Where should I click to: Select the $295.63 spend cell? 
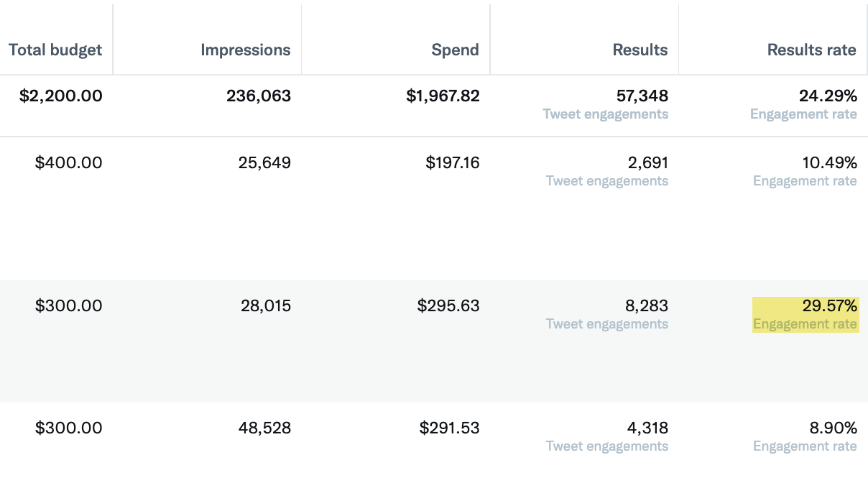tap(448, 305)
